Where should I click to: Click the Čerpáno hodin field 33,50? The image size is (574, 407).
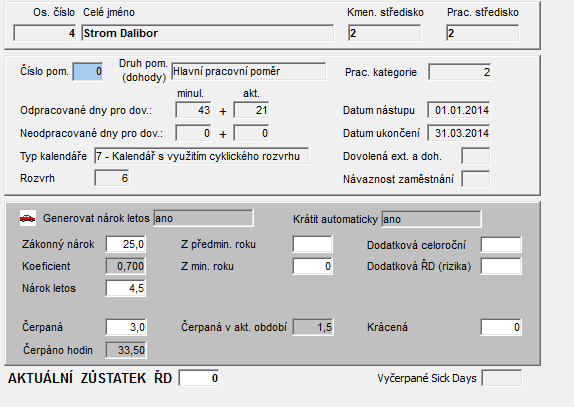pyautogui.click(x=126, y=350)
